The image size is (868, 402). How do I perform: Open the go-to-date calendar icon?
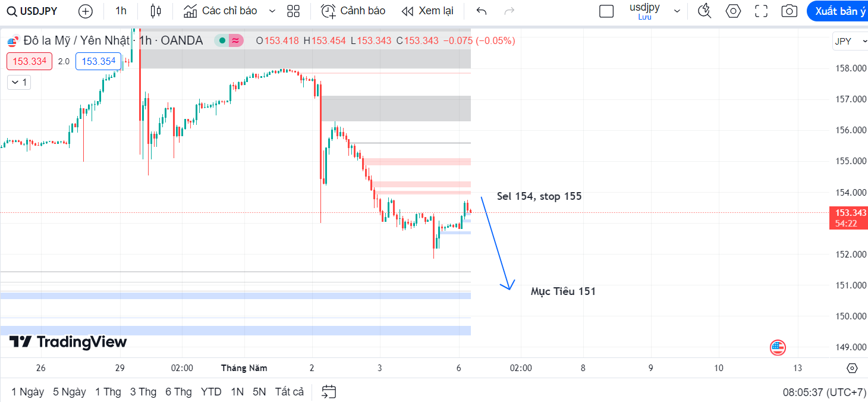click(x=329, y=391)
